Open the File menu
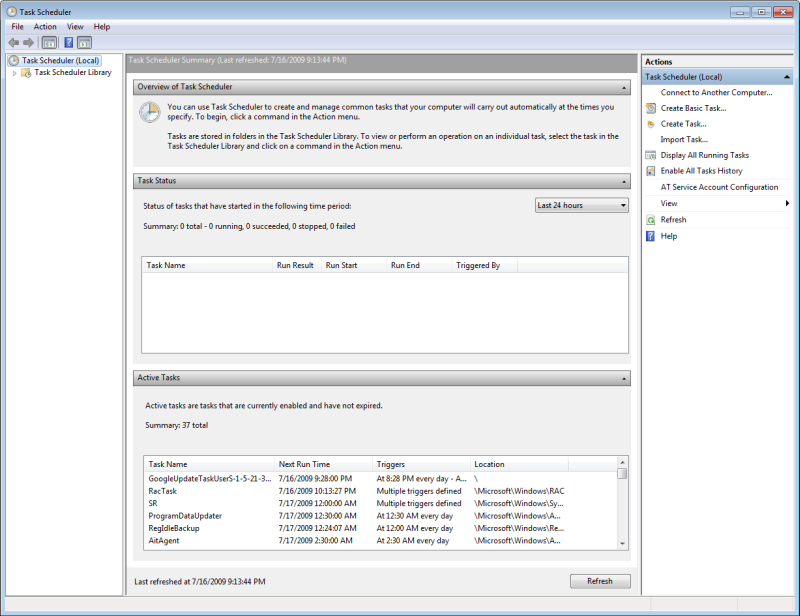 pos(17,27)
